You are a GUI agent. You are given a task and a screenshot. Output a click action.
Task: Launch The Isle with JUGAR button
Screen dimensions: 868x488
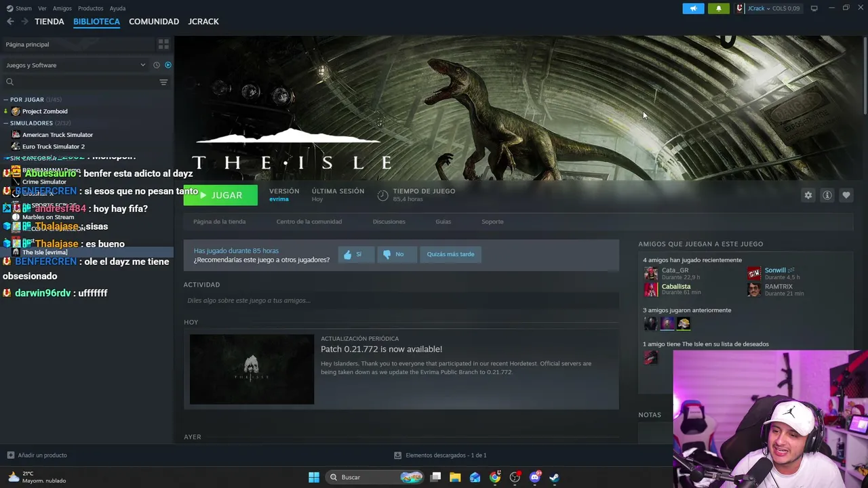pyautogui.click(x=220, y=195)
